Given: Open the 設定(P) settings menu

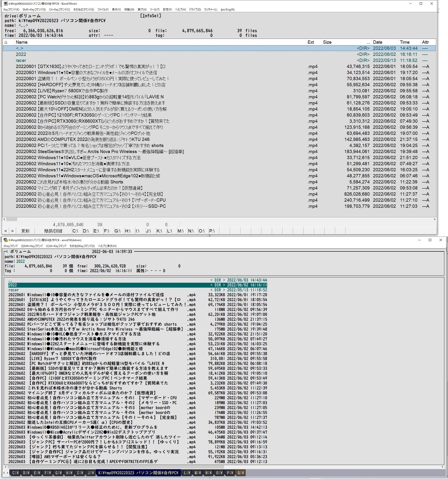Looking at the screenshot, I should coord(167,10).
